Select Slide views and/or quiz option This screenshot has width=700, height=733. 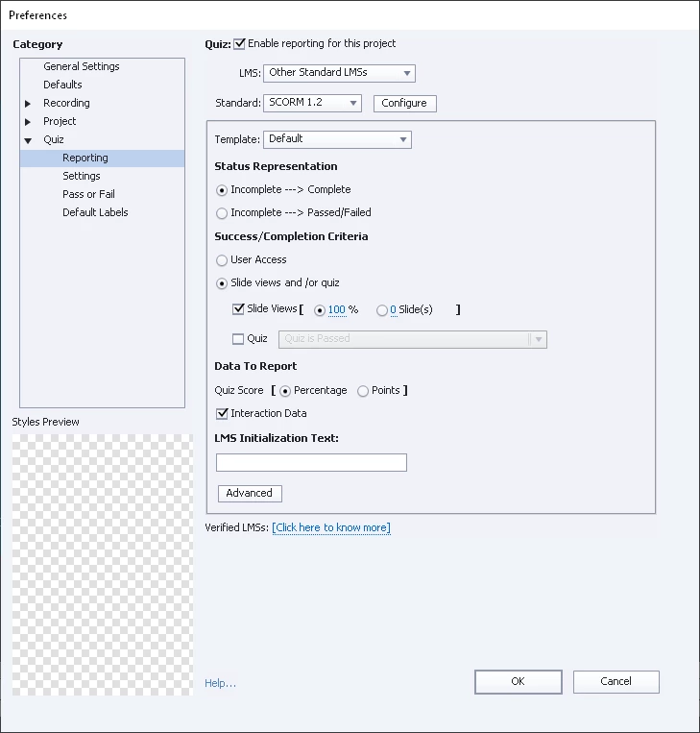(222, 283)
